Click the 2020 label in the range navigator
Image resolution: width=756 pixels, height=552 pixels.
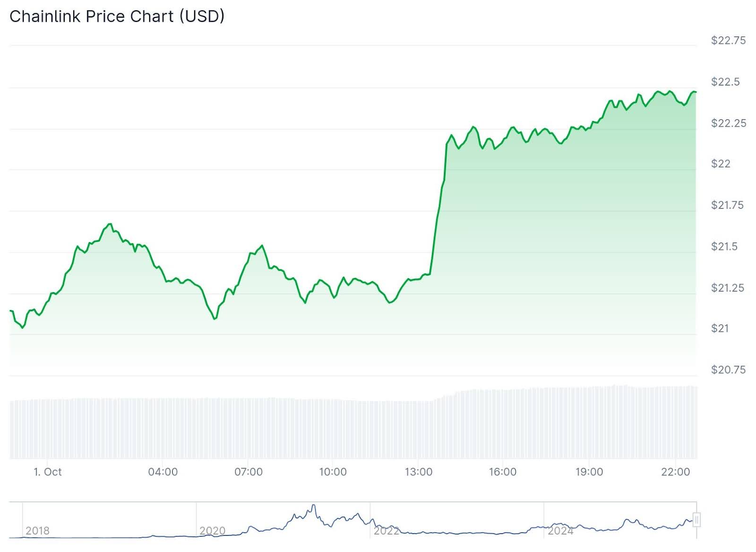click(x=212, y=531)
